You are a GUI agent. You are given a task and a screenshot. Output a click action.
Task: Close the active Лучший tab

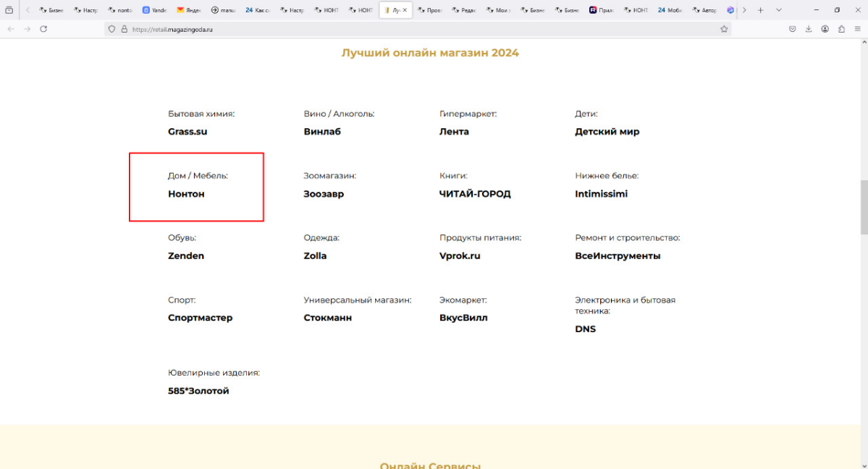(x=405, y=10)
